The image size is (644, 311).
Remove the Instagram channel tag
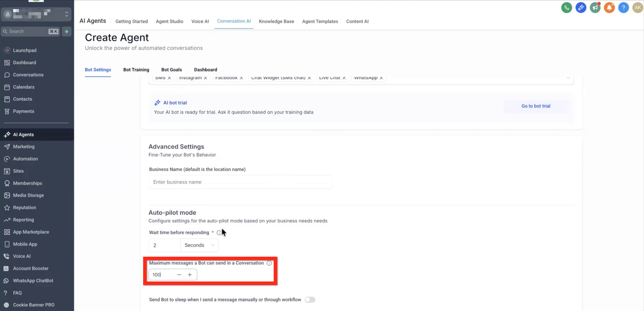205,78
